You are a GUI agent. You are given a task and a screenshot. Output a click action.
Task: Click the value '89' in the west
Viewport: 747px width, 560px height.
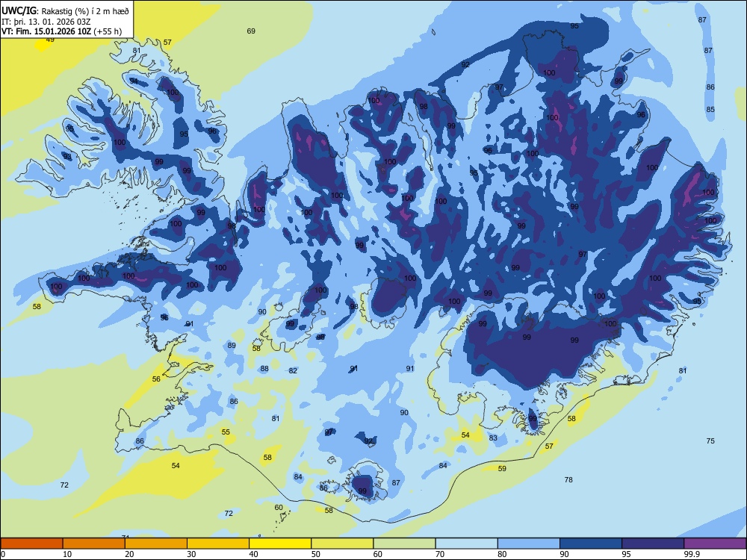(232, 345)
